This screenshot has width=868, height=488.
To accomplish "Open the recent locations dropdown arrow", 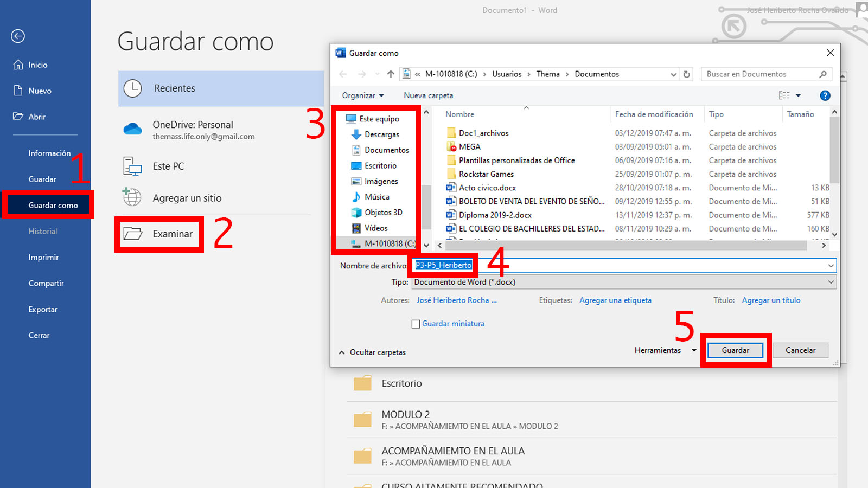I will pos(377,74).
